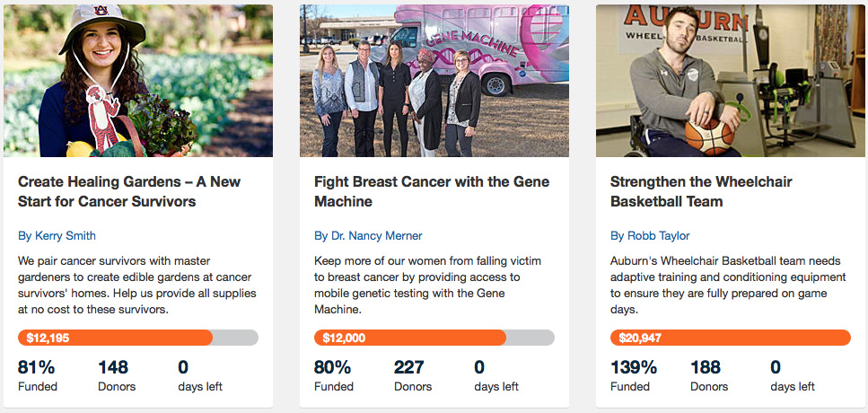868x413 pixels.
Task: Click the 81% Funded statistic
Action: (x=37, y=375)
